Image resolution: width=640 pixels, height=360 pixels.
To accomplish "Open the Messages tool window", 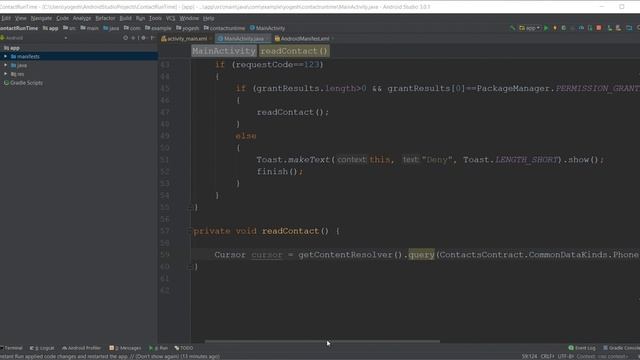I will pyautogui.click(x=125, y=348).
